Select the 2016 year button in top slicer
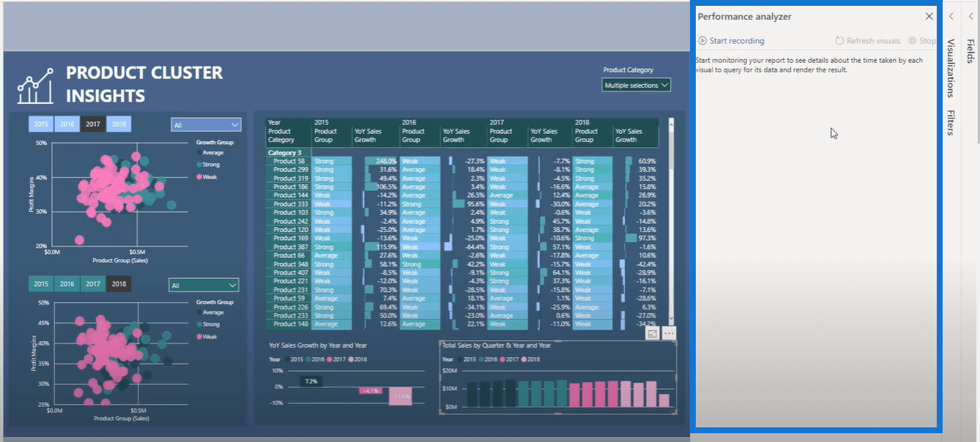 (67, 124)
